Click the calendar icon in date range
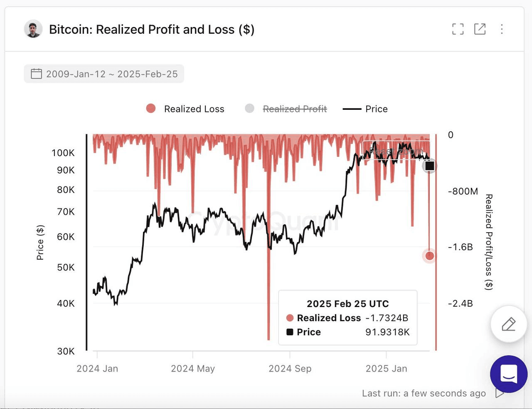The image size is (532, 409). pos(37,74)
